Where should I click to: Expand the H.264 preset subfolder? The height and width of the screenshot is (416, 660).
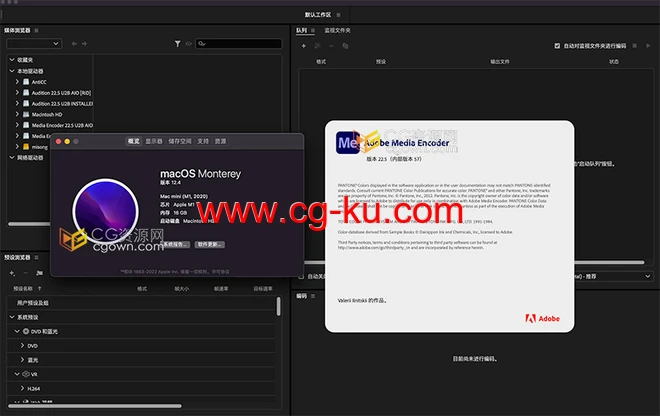coord(22,388)
